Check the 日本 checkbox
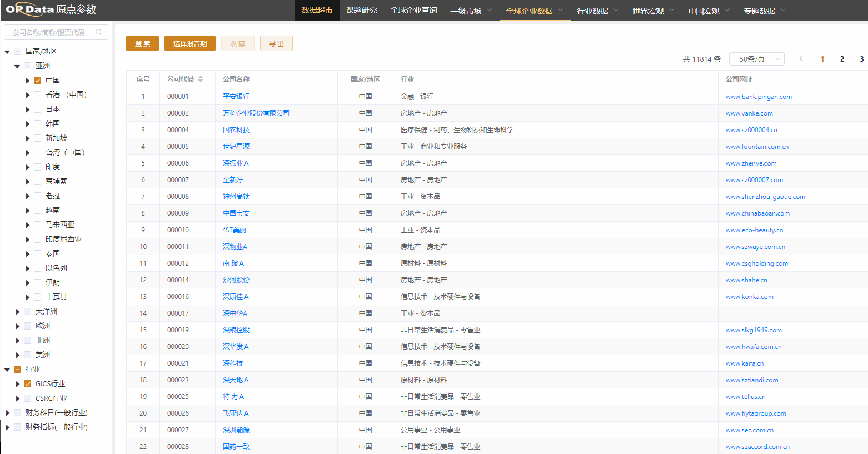868x454 pixels. click(x=38, y=109)
